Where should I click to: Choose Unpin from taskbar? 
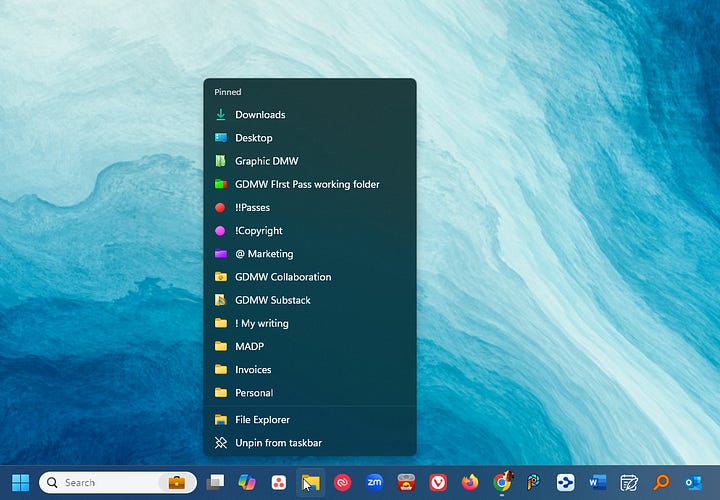coord(310,443)
